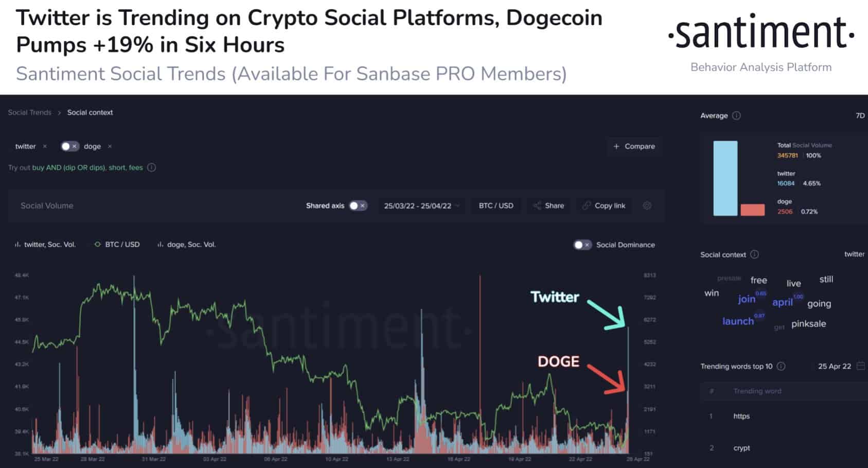Turn on the Social Dominance toggle
The height and width of the screenshot is (468, 868).
pyautogui.click(x=582, y=245)
